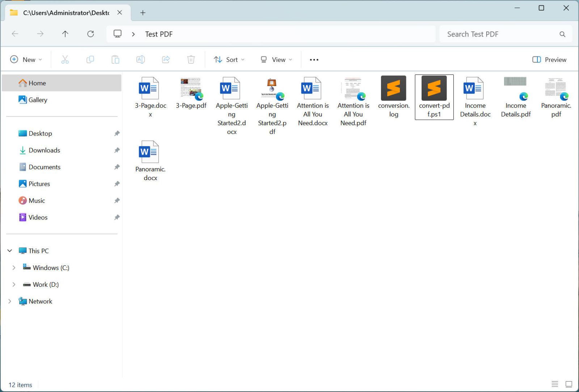Toggle the Preview pane

click(x=549, y=60)
